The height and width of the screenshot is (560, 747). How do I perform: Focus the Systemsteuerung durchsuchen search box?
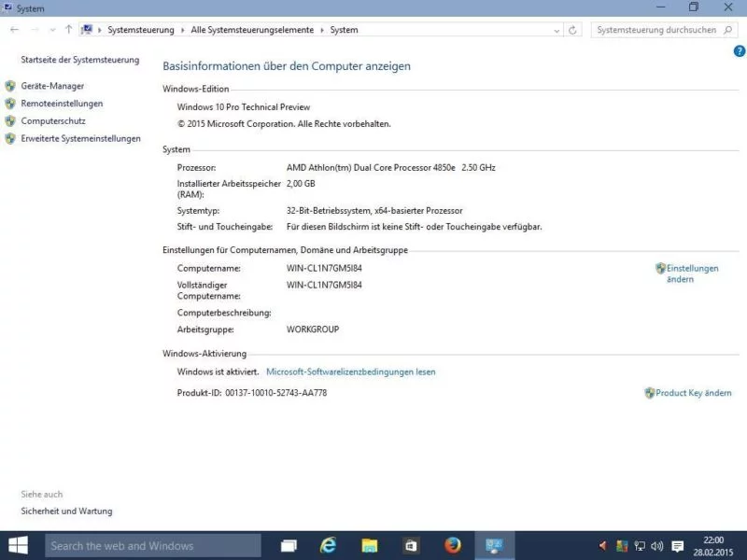click(x=664, y=30)
